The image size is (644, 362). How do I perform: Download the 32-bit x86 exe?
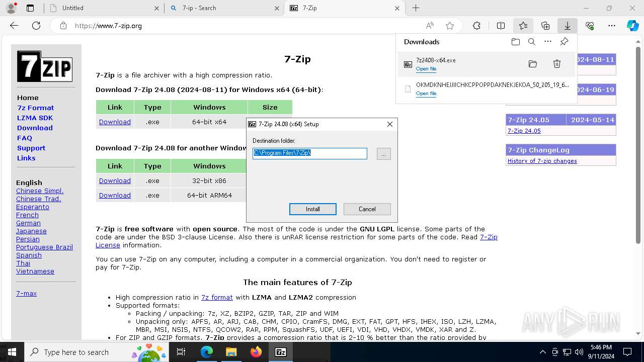[x=115, y=180]
